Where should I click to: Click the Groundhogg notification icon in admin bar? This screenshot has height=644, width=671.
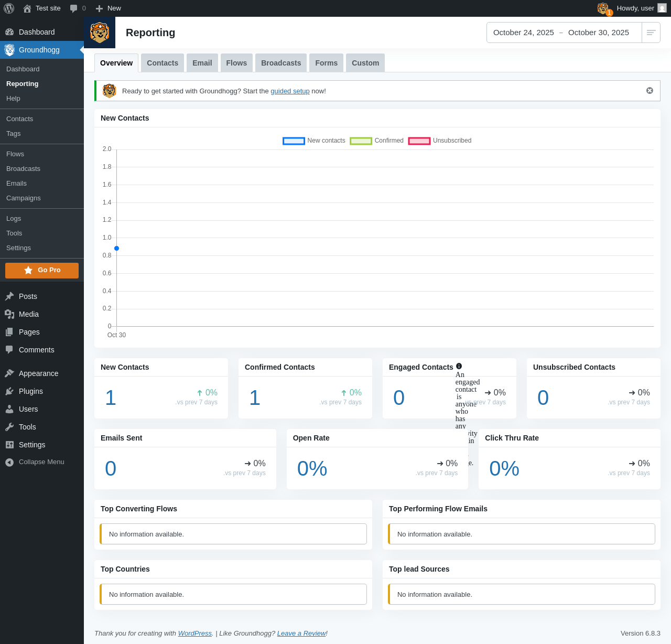click(603, 8)
